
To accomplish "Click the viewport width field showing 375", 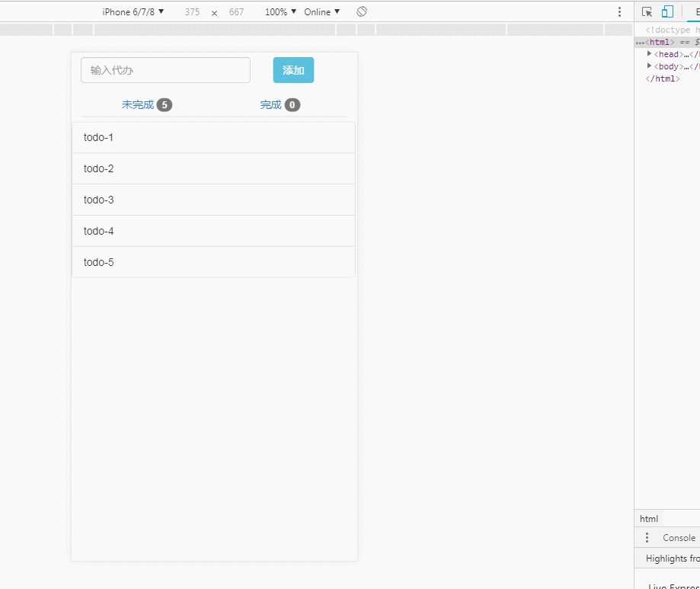I will click(192, 12).
